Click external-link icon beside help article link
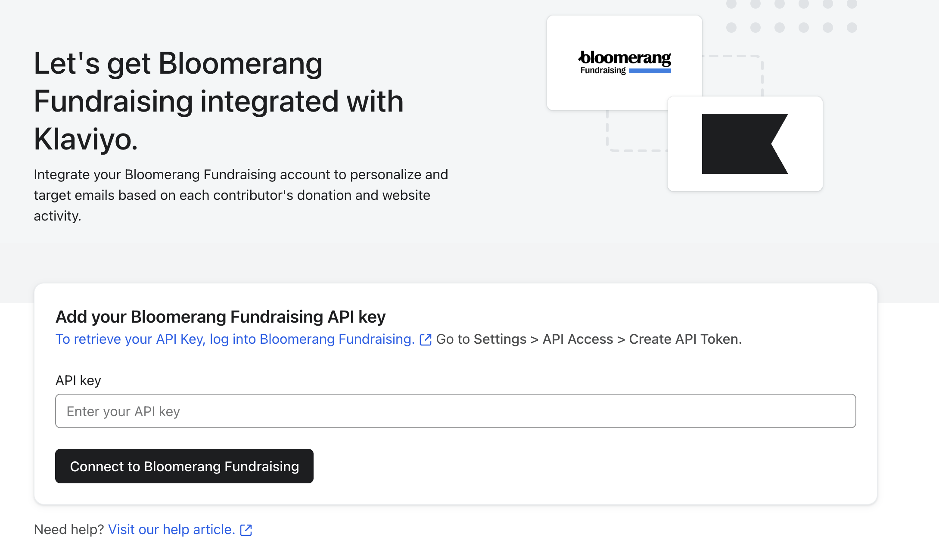Screen dimensions: 939x560 coord(246,530)
